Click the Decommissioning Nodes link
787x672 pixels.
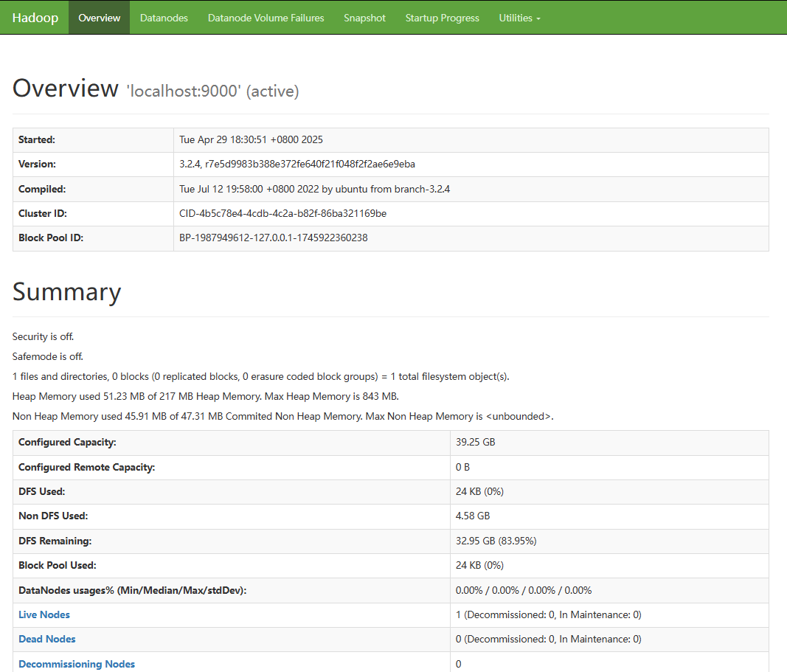tap(77, 664)
